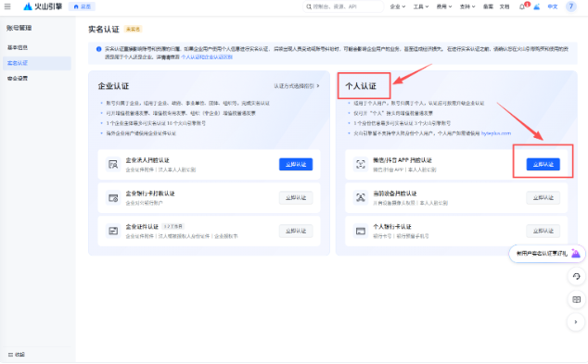Image resolution: width=588 pixels, height=364 pixels.
Task: Open 认证方式选择指引 guide link
Action: (x=296, y=86)
